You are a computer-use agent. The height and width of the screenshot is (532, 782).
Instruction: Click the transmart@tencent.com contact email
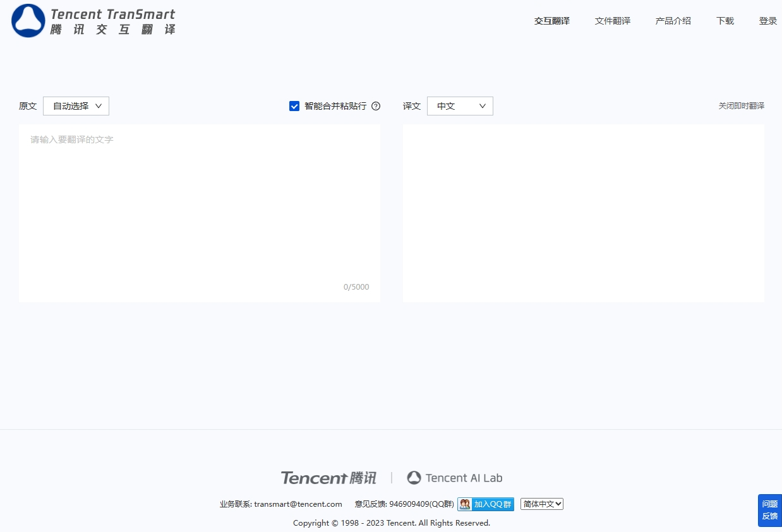(x=298, y=504)
